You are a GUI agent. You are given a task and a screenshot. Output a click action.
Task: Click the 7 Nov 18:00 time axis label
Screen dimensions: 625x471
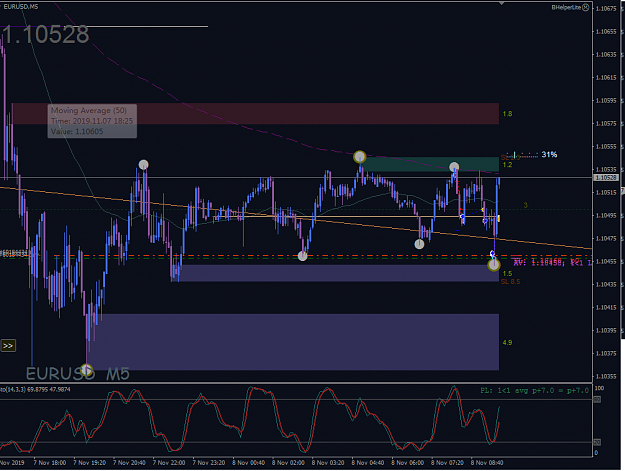click(x=50, y=463)
